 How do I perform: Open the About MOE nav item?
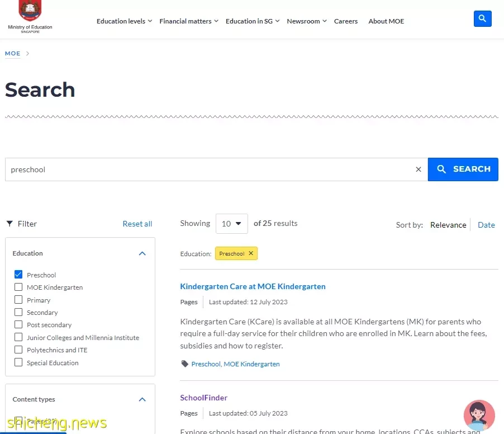(x=386, y=21)
